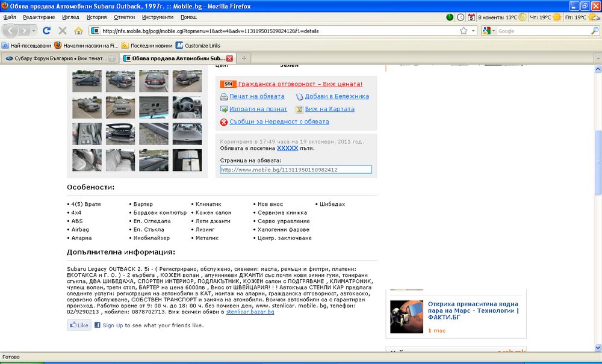Open the Гражданска отговорност – Виж цената link

pyautogui.click(x=300, y=84)
